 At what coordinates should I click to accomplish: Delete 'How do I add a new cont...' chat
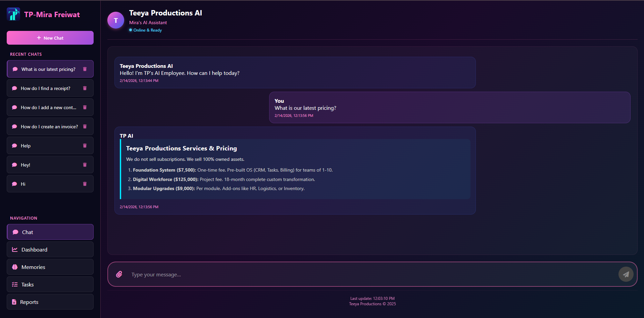click(84, 107)
